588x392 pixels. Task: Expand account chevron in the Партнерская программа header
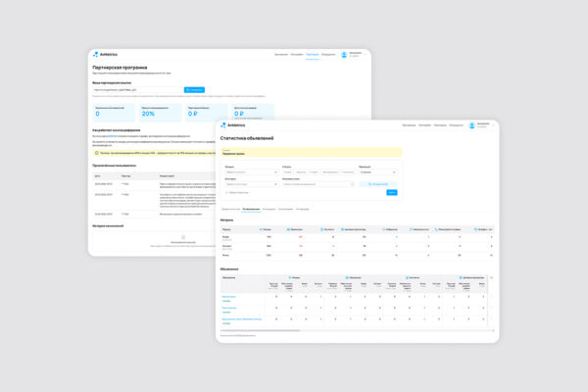click(x=366, y=55)
